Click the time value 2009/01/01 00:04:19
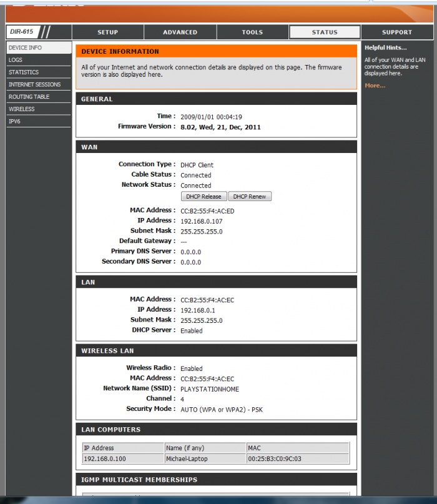437x504 pixels. click(x=211, y=117)
